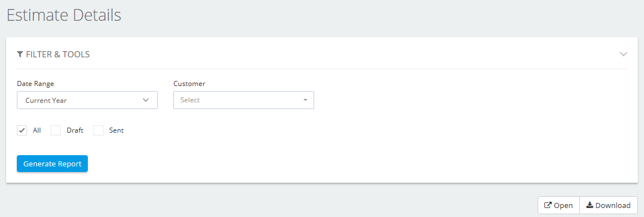
Task: Click the Open button
Action: click(558, 205)
